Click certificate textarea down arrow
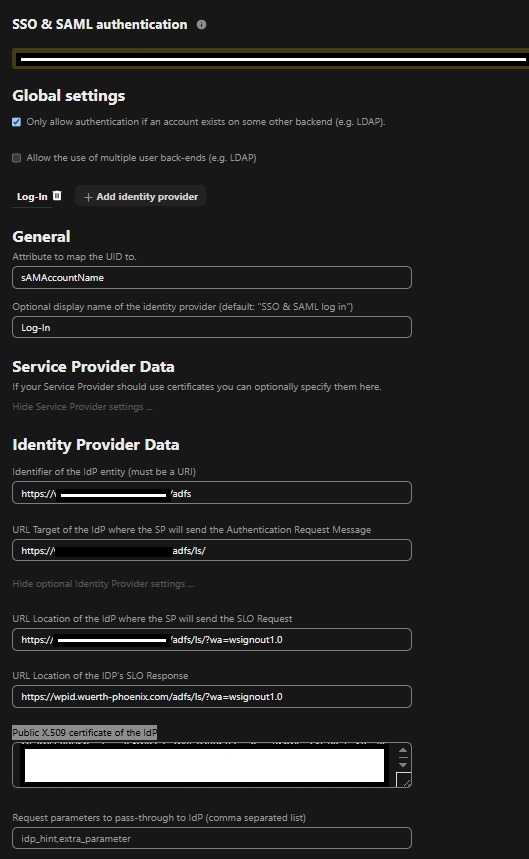The height and width of the screenshot is (859, 529). tap(403, 764)
